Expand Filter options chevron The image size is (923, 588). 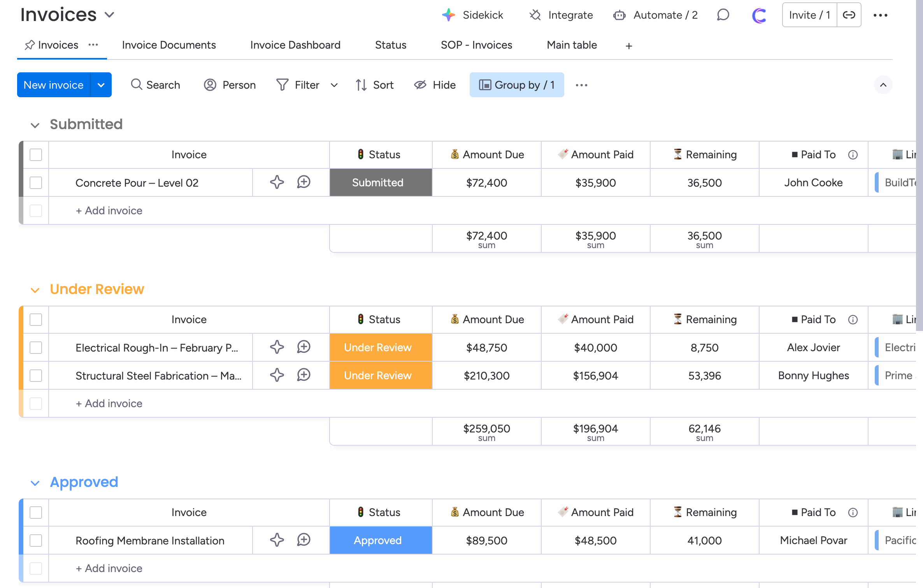point(334,85)
